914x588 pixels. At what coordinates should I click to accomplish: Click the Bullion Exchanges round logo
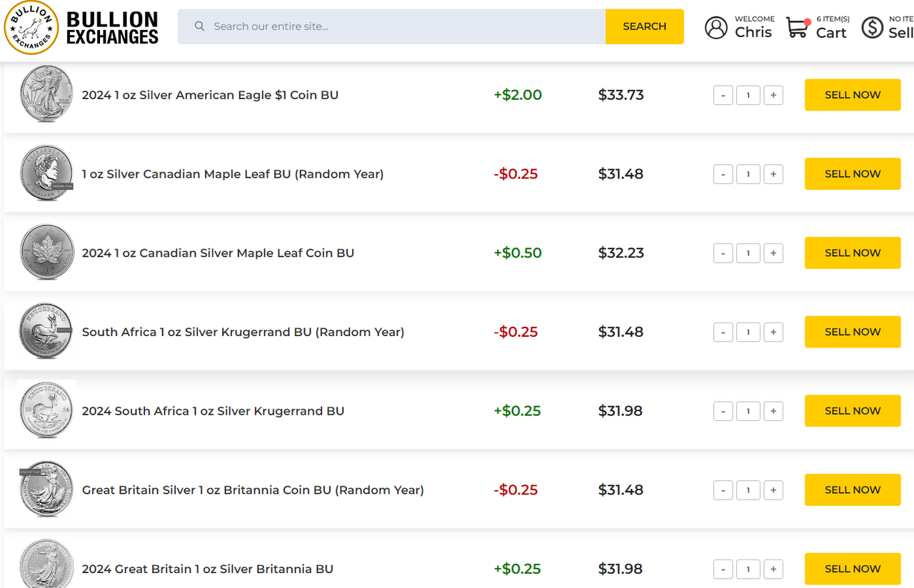click(31, 28)
